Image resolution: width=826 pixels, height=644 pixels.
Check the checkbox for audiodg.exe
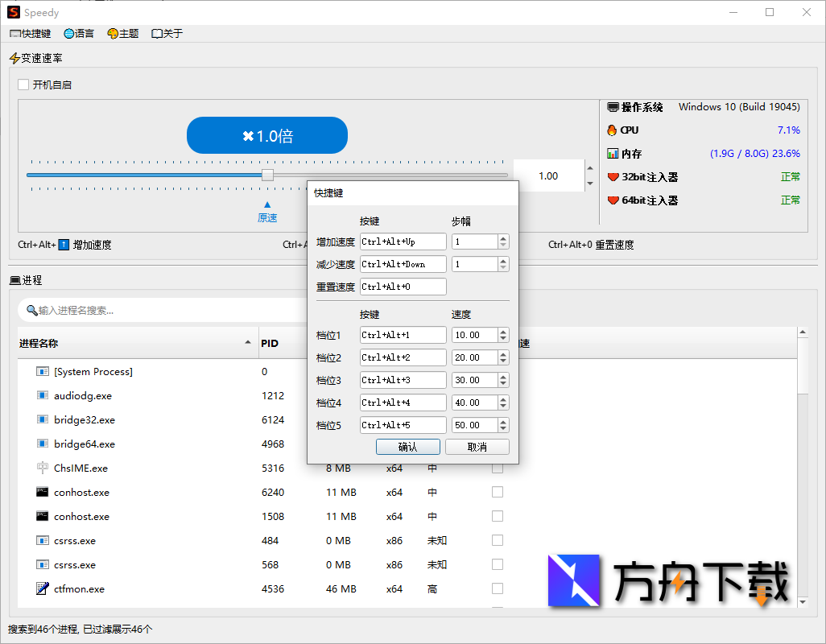coord(497,395)
